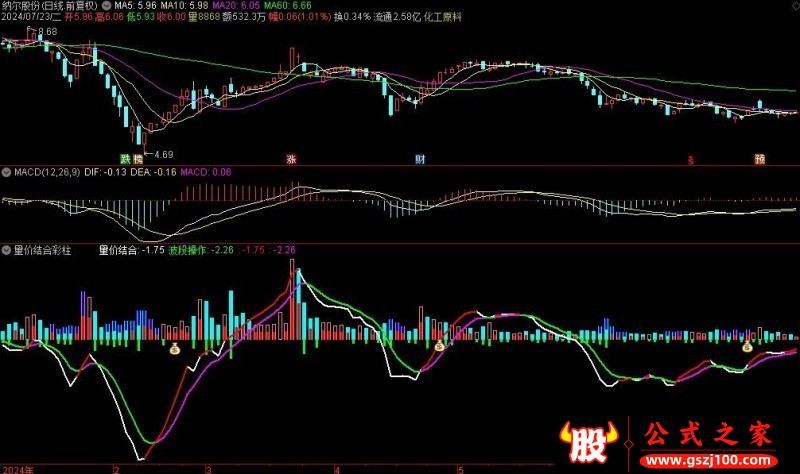Open the dropdown next to 纳尔股份 title
Image resolution: width=800 pixels, height=474 pixels.
[x=106, y=6]
